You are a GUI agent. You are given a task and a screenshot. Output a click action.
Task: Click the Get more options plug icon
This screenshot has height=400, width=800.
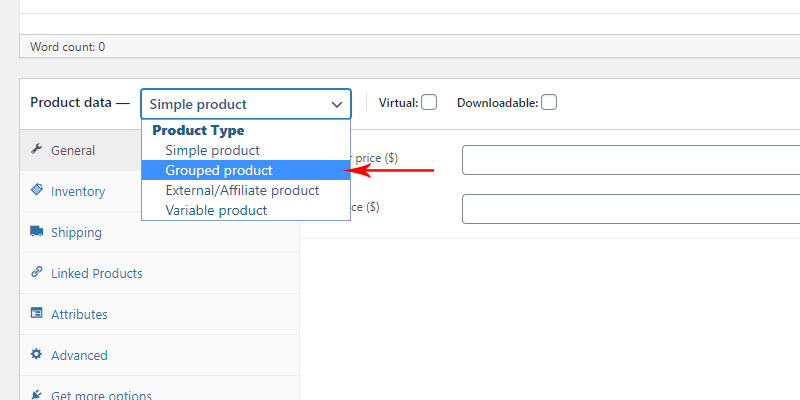coord(36,394)
